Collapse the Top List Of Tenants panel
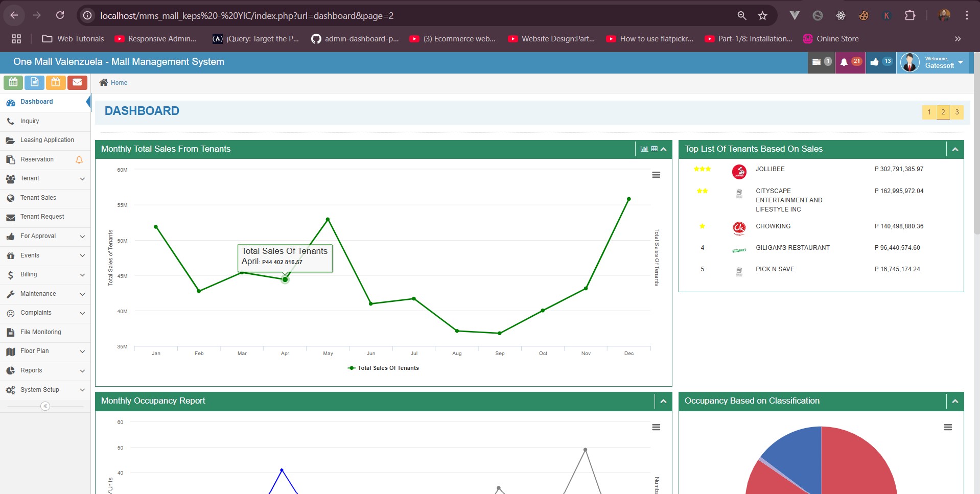Image resolution: width=980 pixels, height=494 pixels. pyautogui.click(x=955, y=149)
